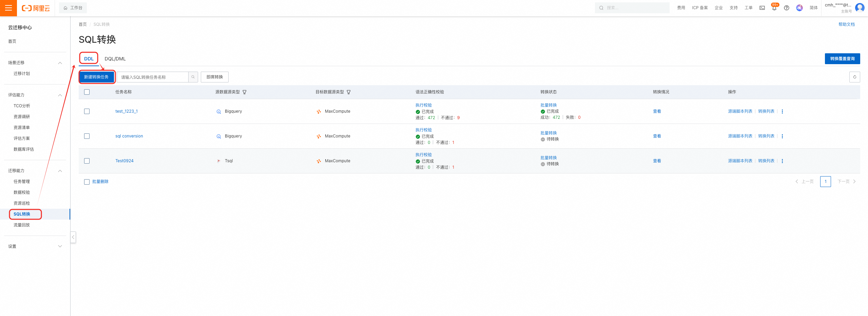Open the sql conversion task link
Viewport: 868px width, 316px height.
click(x=129, y=136)
